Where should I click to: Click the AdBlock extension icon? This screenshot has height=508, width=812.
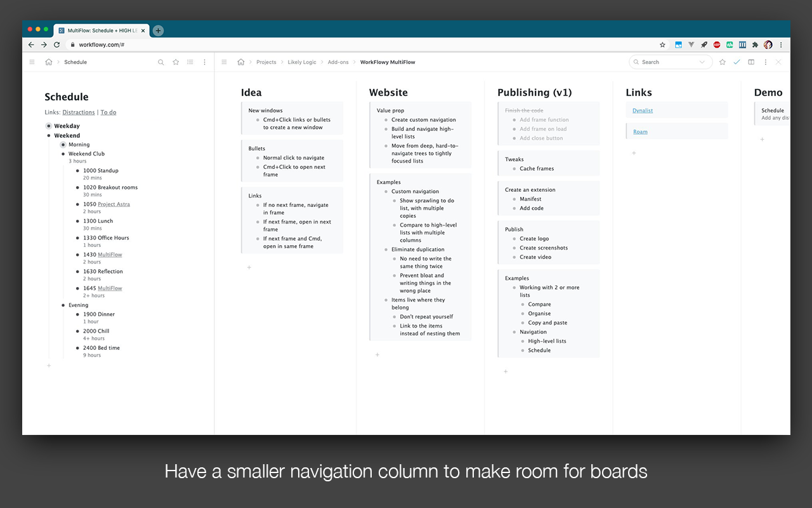717,44
